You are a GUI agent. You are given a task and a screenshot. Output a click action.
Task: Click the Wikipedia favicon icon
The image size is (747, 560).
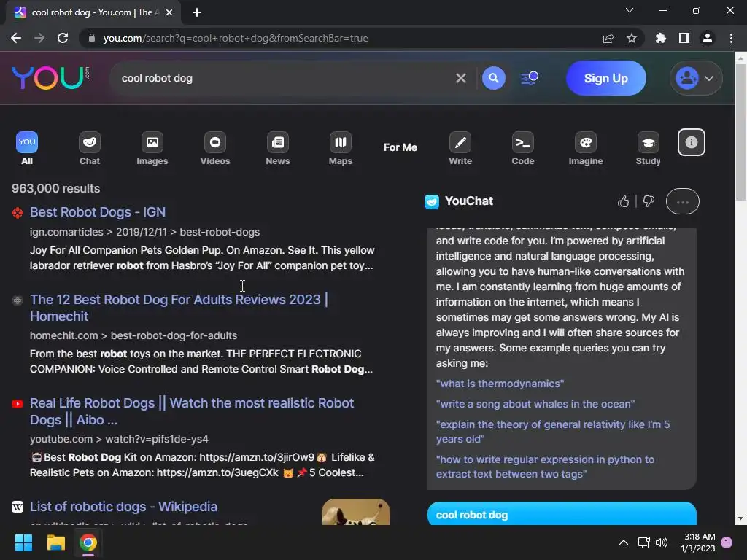tap(18, 507)
